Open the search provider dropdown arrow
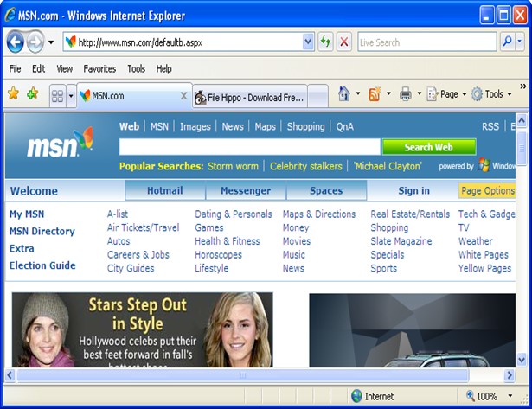 (x=520, y=42)
